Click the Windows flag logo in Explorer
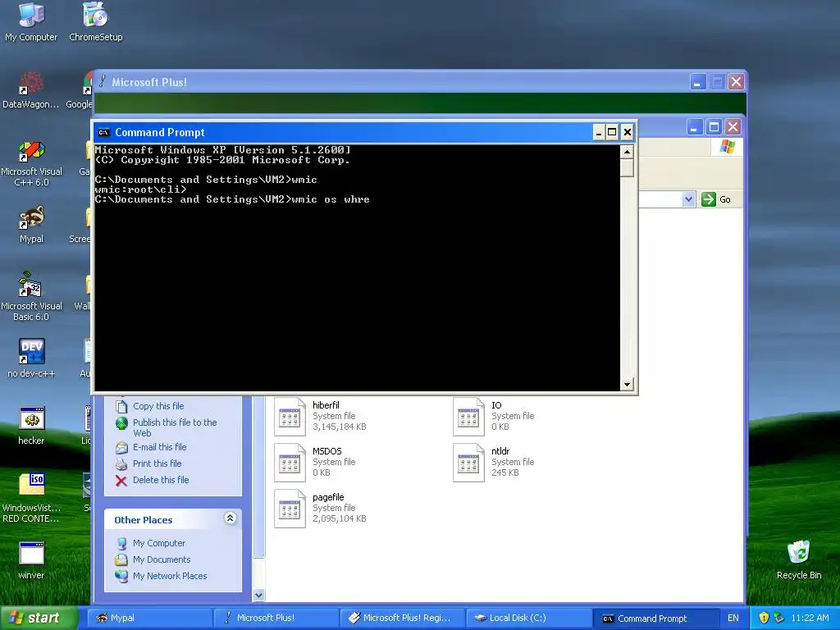The height and width of the screenshot is (630, 840). [x=727, y=146]
